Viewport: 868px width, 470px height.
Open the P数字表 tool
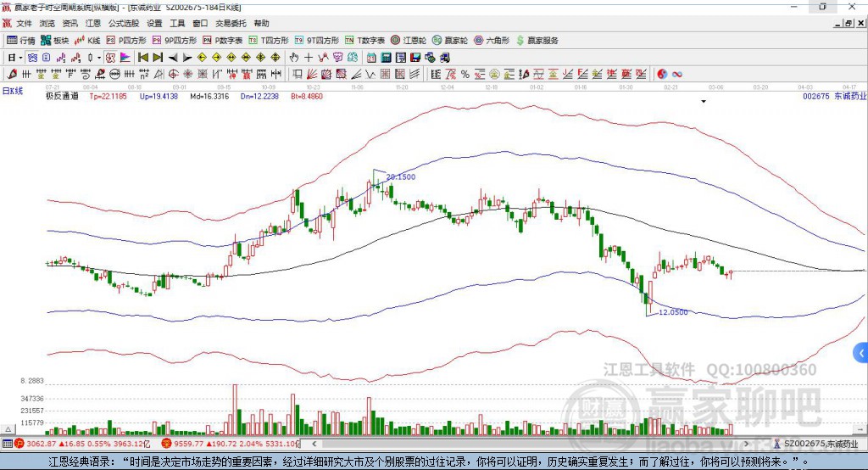pos(223,41)
